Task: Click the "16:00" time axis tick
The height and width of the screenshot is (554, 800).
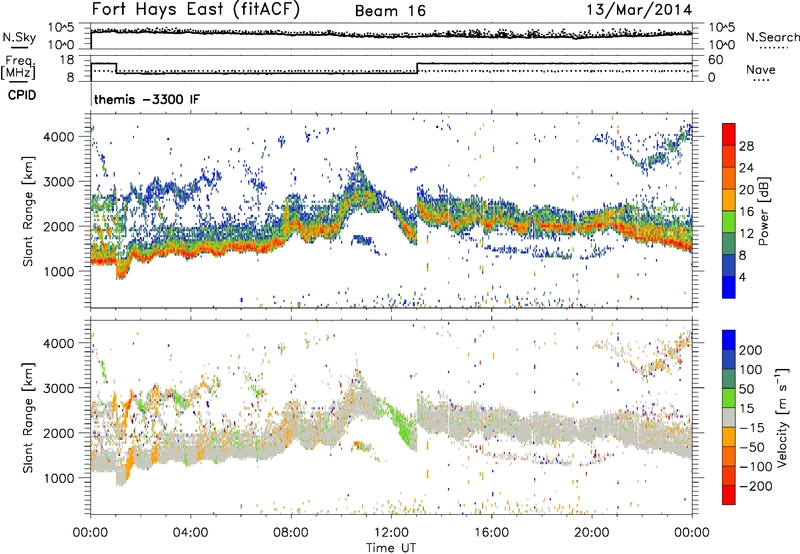Action: [491, 533]
